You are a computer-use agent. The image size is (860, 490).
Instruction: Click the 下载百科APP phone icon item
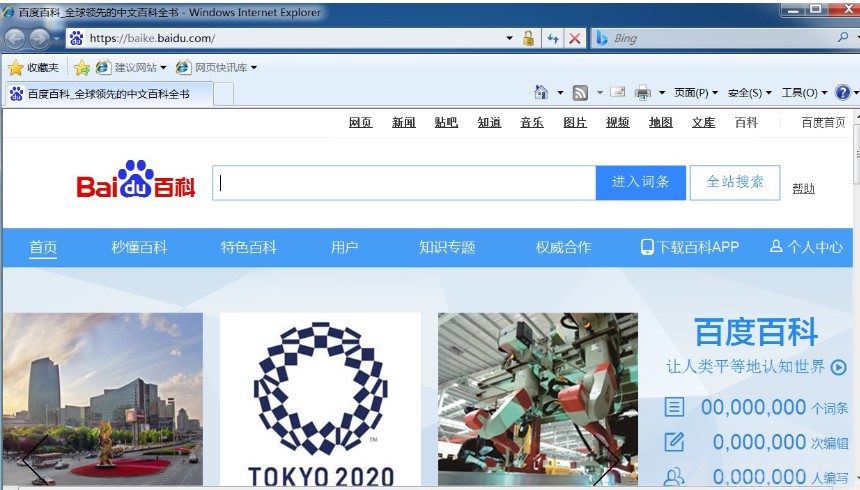(x=690, y=247)
